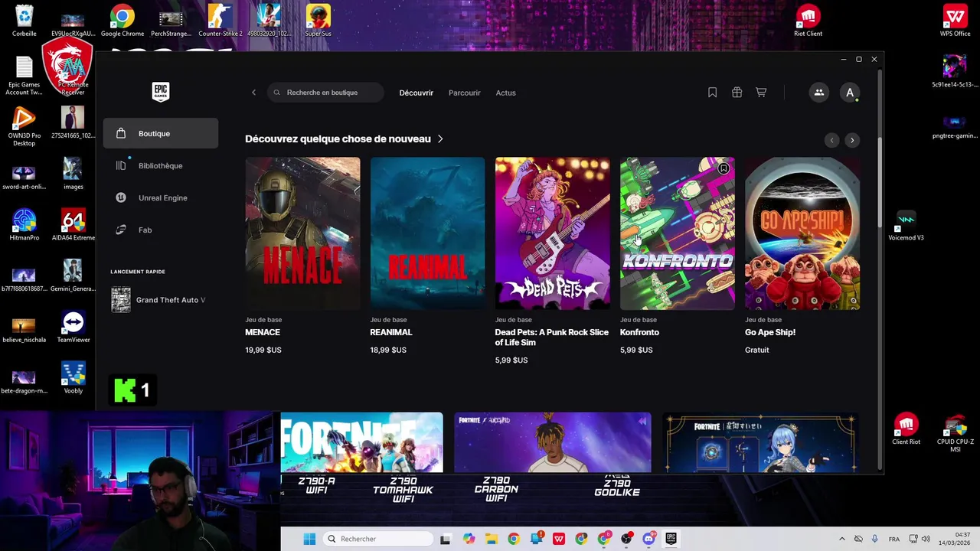Open Counter-Strike 2 desktop shortcut
980x551 pixels.
(220, 21)
